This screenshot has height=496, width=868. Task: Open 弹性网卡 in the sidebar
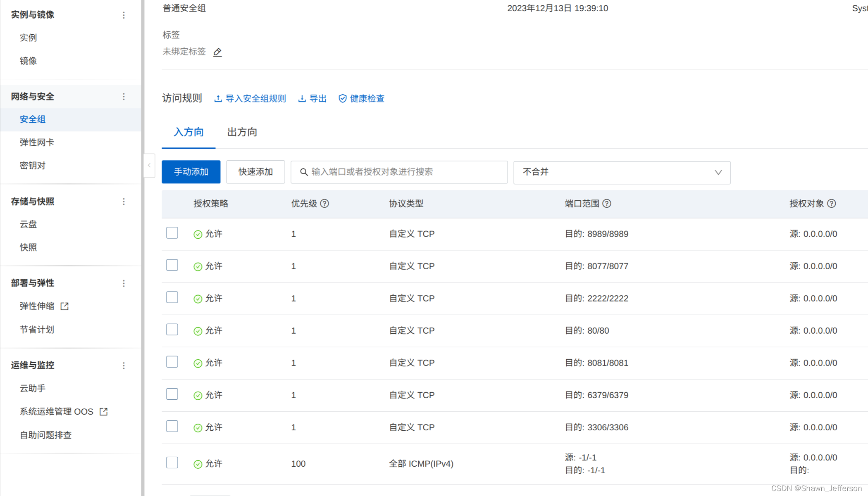coord(37,142)
